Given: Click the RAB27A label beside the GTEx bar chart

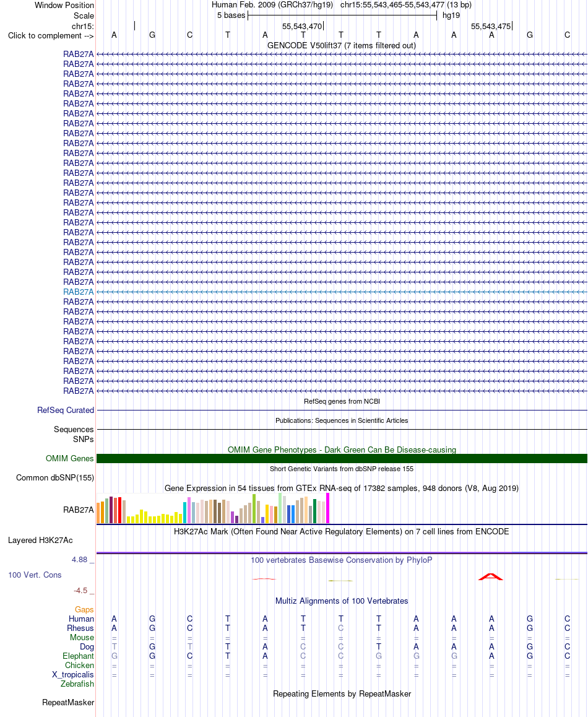Looking at the screenshot, I should pyautogui.click(x=78, y=510).
